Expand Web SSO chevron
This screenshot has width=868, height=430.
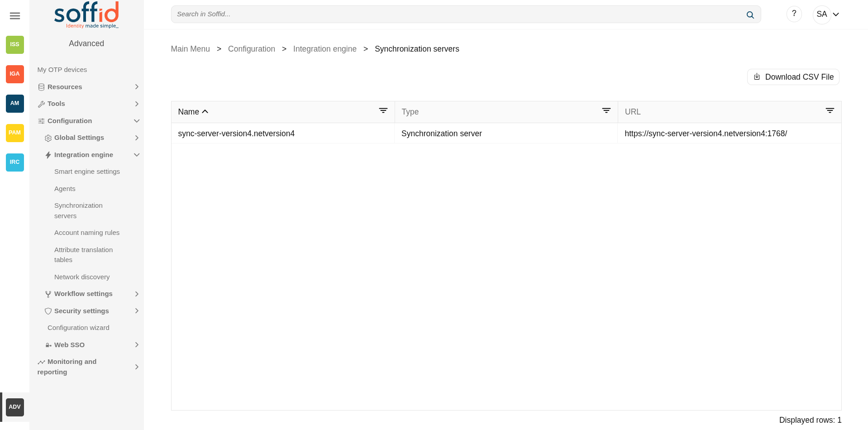pyautogui.click(x=137, y=345)
